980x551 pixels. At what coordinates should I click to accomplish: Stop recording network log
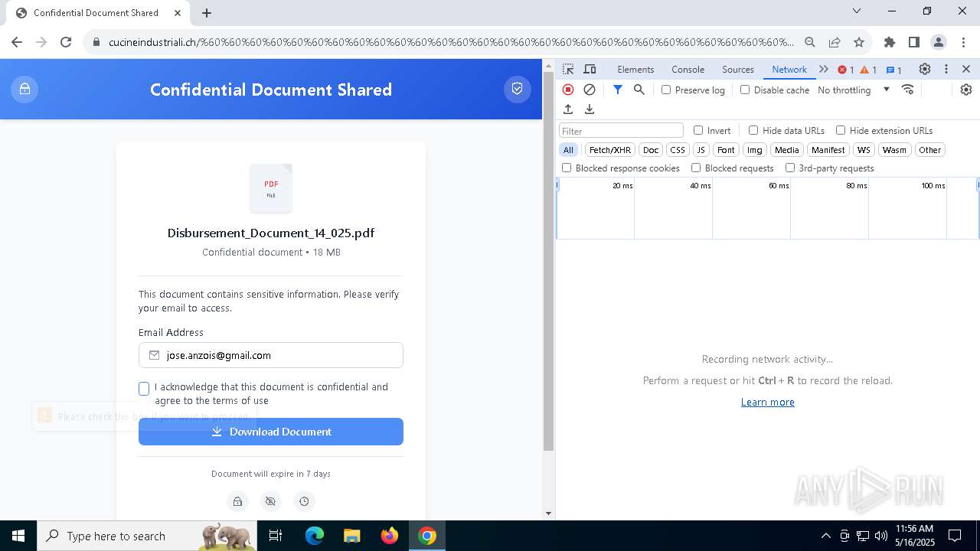coord(568,90)
